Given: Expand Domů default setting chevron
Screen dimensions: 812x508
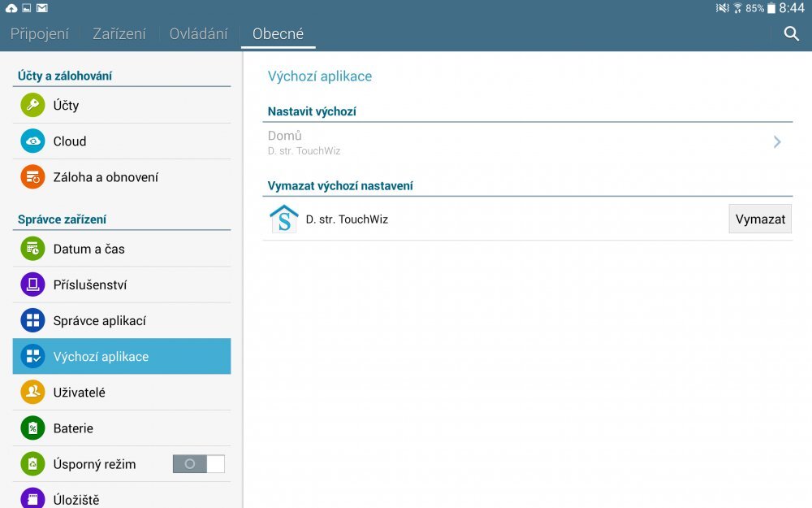Looking at the screenshot, I should tap(777, 142).
